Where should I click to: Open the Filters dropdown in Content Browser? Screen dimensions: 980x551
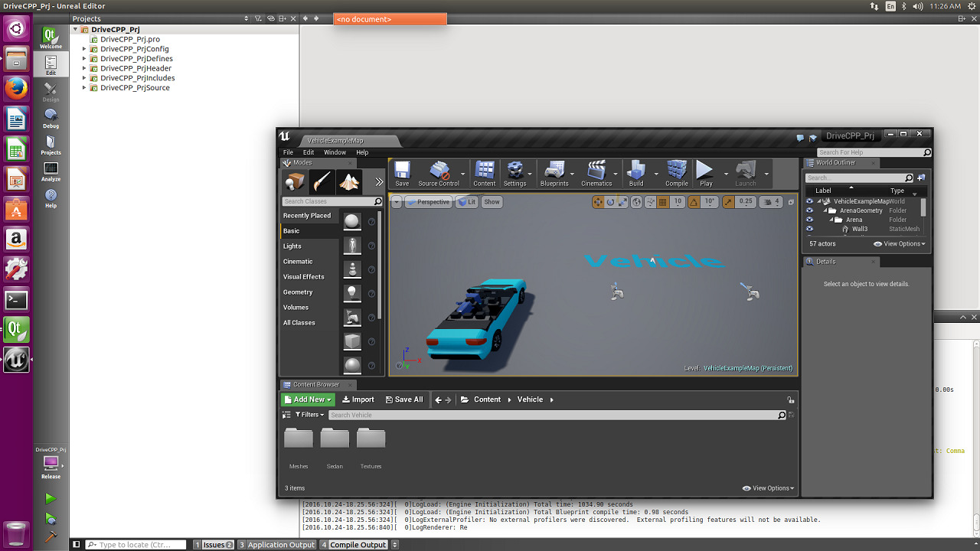click(x=310, y=415)
